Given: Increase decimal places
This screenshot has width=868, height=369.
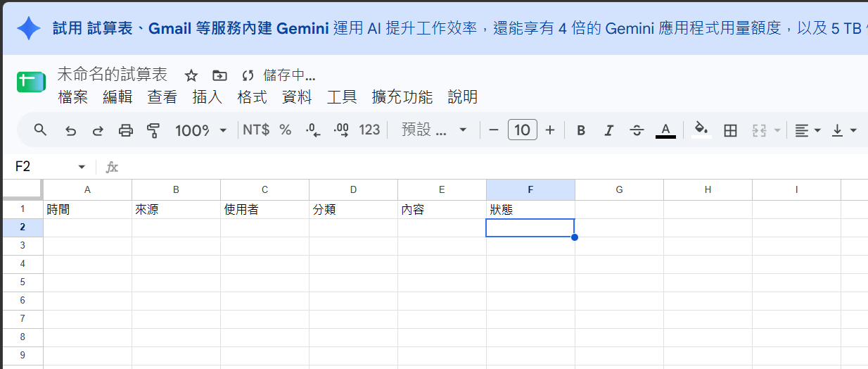Looking at the screenshot, I should (x=341, y=130).
